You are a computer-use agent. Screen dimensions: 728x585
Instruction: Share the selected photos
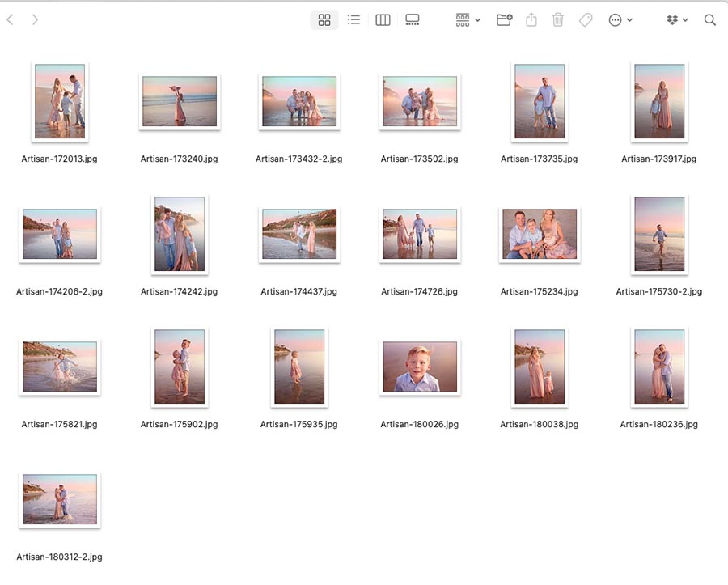click(x=531, y=19)
